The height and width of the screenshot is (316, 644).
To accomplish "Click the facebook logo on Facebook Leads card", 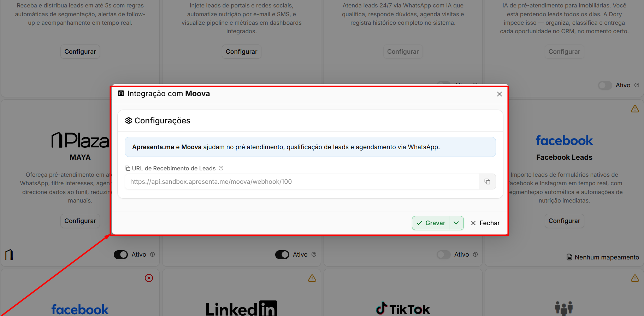I will click(x=564, y=140).
